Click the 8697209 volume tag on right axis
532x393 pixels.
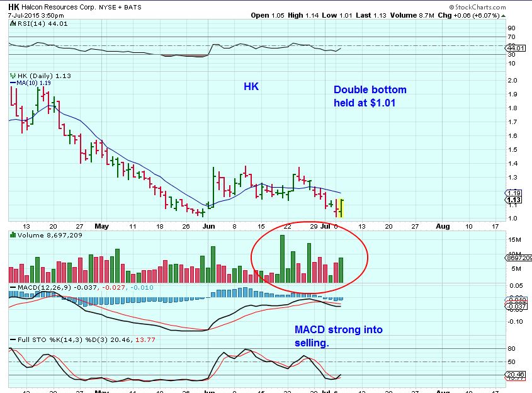click(519, 258)
